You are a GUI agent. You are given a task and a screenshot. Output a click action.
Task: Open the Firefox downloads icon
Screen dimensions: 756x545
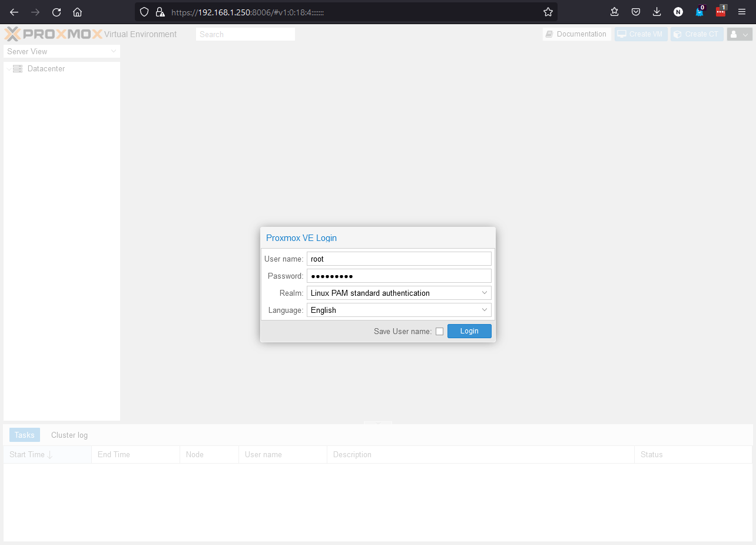pos(657,12)
